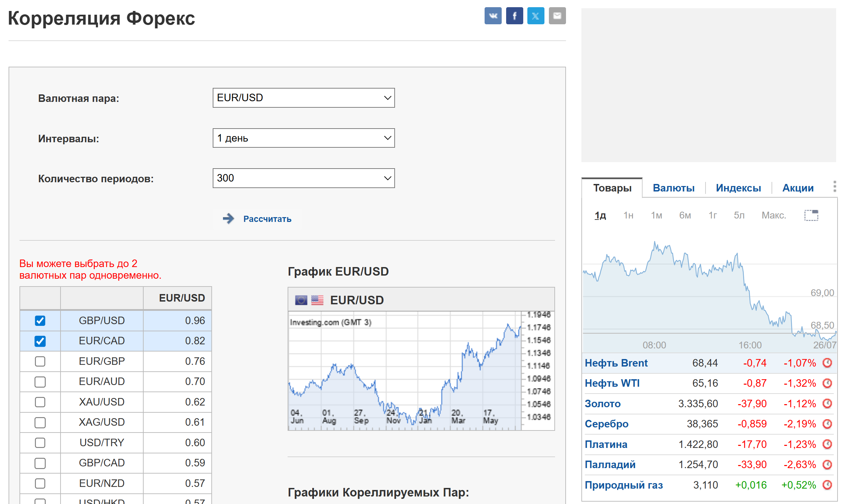843x504 pixels.
Task: Click the chart fullscreen rectangle icon
Action: coord(811,215)
